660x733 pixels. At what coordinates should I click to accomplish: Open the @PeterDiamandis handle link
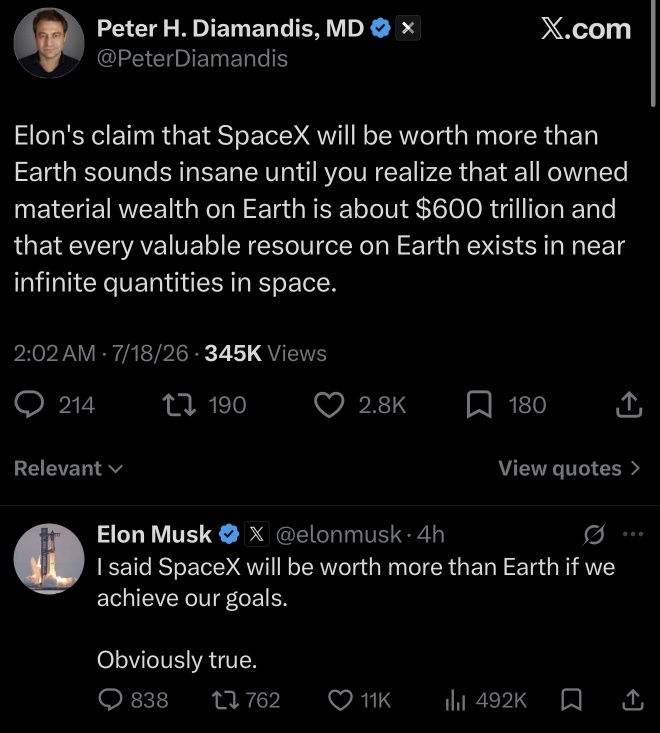click(192, 59)
